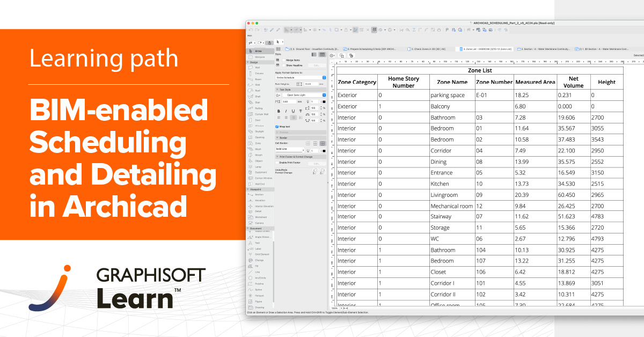
Task: Select the Arrow tool in the toolbox
Action: point(259,51)
